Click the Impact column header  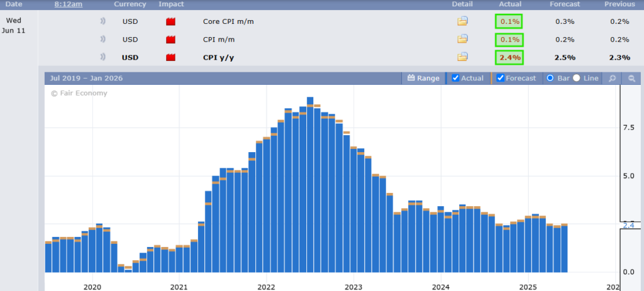(171, 4)
